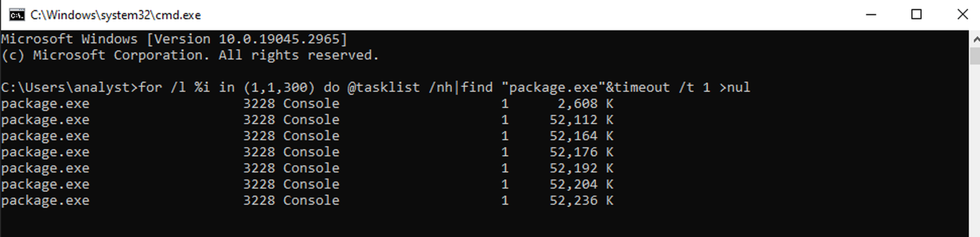
Task: Click the 2,608 K memory value
Action: 585,103
